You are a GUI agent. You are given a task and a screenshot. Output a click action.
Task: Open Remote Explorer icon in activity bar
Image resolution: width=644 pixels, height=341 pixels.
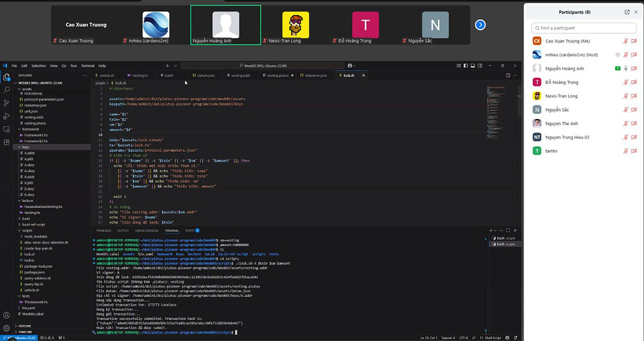click(6, 129)
